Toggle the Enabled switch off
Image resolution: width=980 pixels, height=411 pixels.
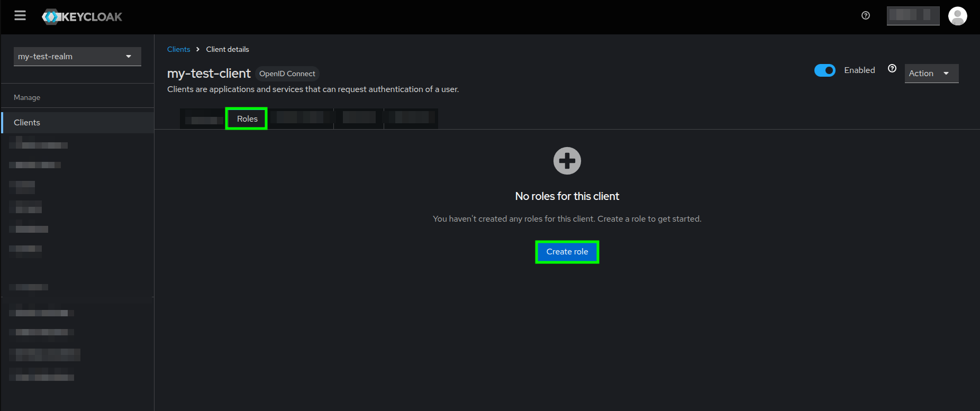coord(824,70)
